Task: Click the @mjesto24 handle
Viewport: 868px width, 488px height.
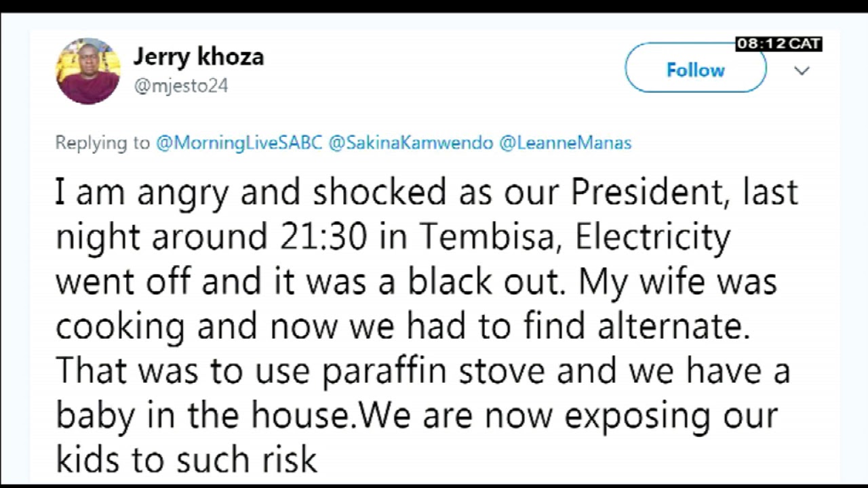Action: (x=180, y=86)
